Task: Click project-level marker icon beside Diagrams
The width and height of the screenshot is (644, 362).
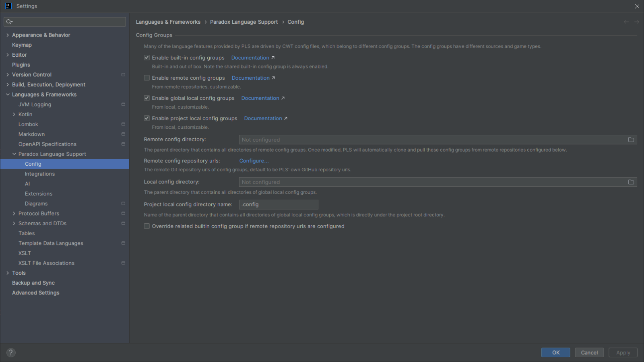Action: click(123, 204)
